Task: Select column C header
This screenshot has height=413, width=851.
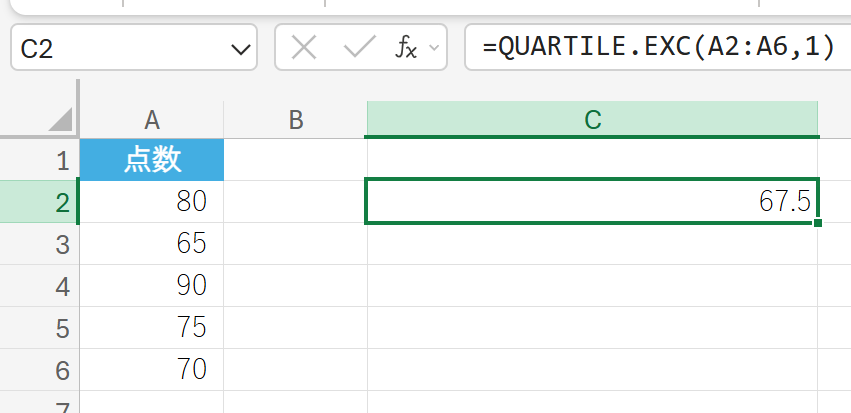Action: (x=592, y=120)
